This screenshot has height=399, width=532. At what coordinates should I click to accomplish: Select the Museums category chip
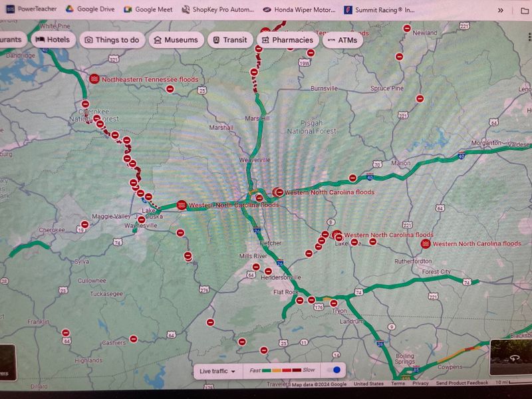click(176, 40)
